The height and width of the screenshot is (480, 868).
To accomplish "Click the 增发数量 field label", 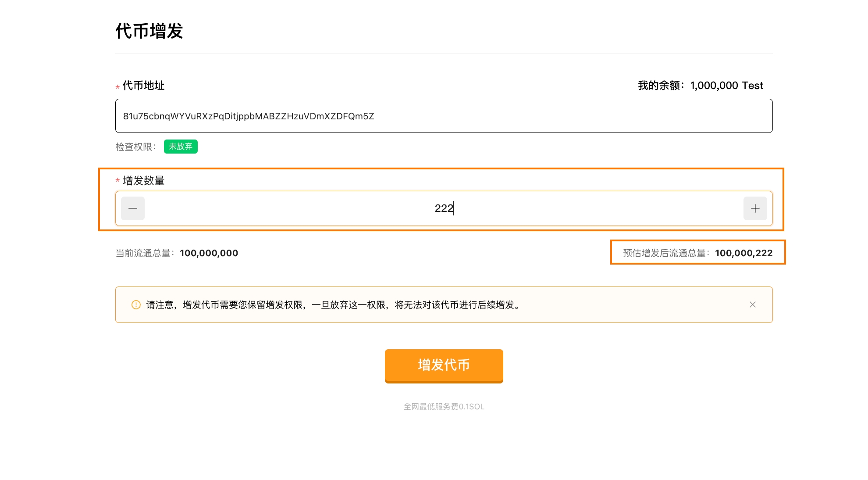I will point(144,181).
